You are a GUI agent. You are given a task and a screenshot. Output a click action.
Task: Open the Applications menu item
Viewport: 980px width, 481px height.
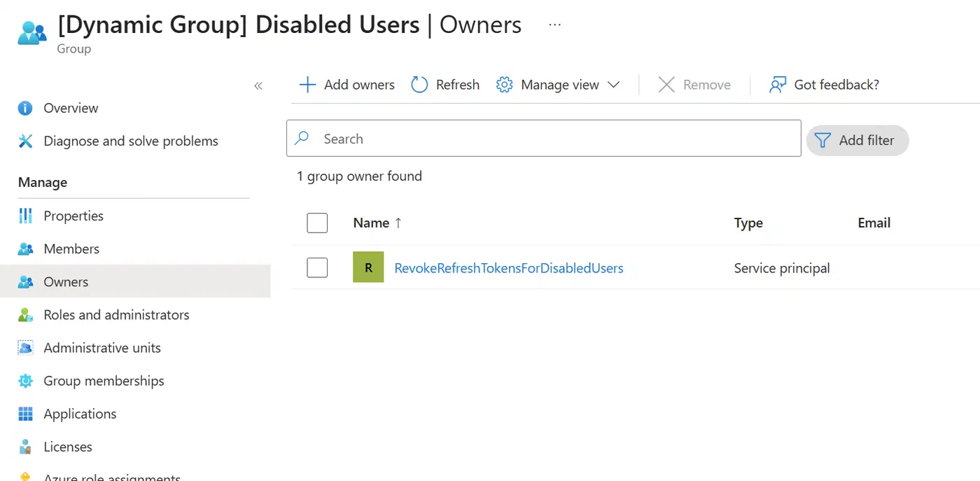[x=80, y=414]
